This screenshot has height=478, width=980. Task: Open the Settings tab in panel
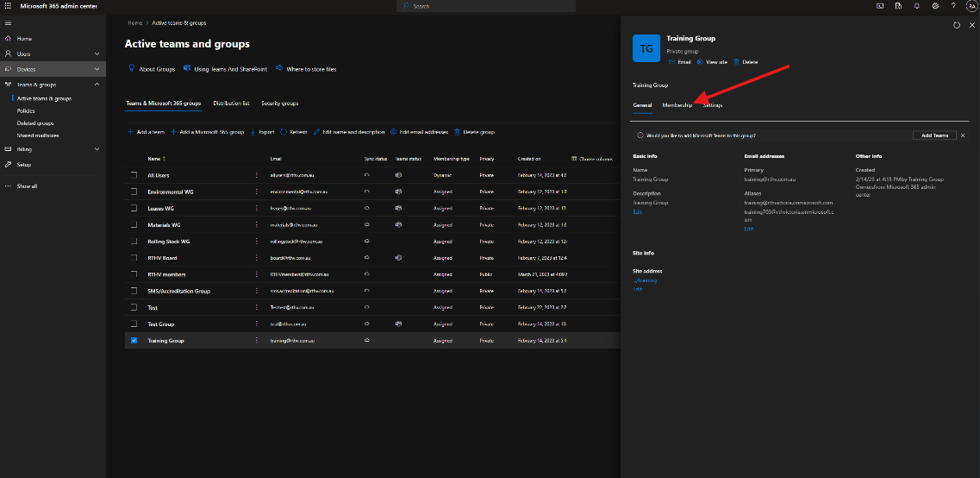pyautogui.click(x=713, y=105)
